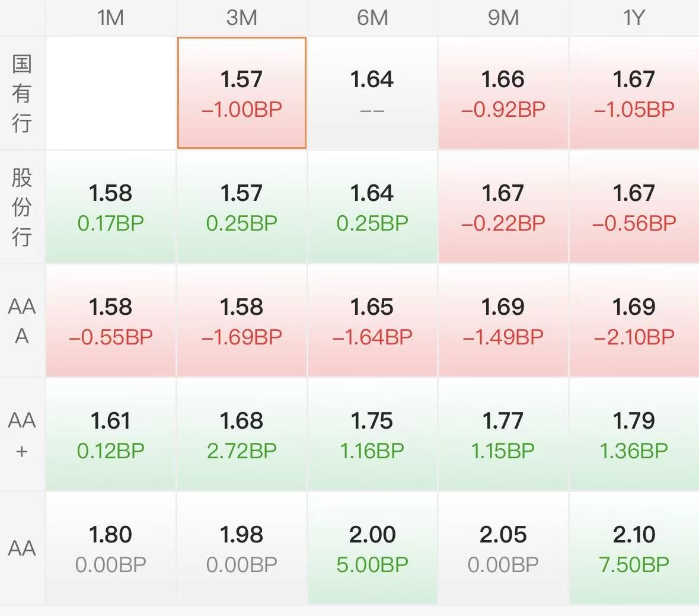699x616 pixels.
Task: Click the AA+ rating row label
Action: (22, 435)
